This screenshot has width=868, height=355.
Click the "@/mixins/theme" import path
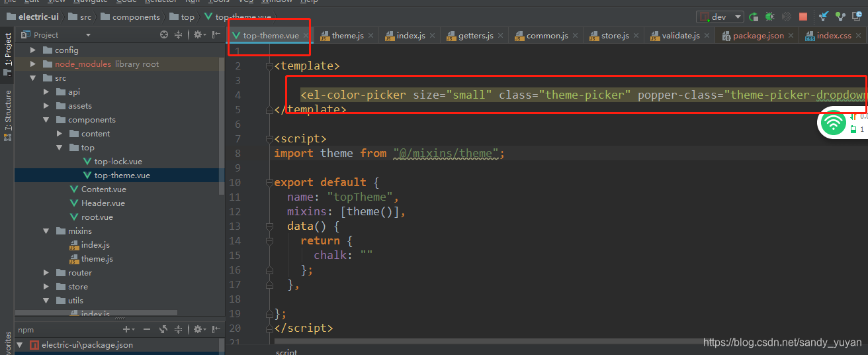446,153
